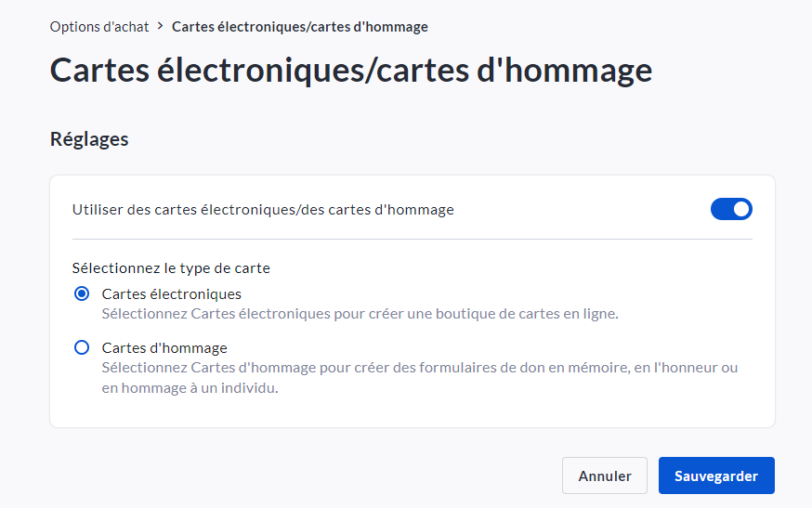Click the 'Sélectionnez le type de carte' label

point(171,267)
